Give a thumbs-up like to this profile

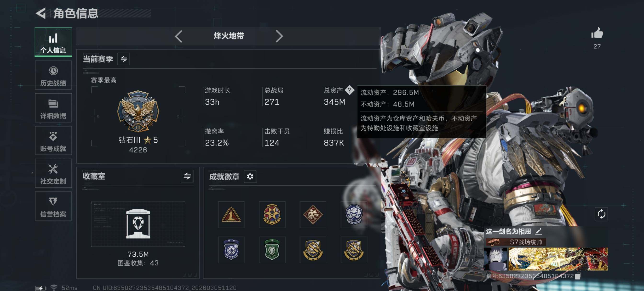(597, 33)
